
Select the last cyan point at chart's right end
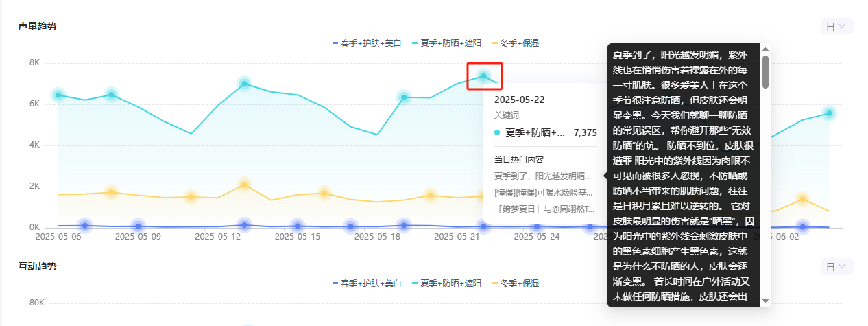(829, 113)
